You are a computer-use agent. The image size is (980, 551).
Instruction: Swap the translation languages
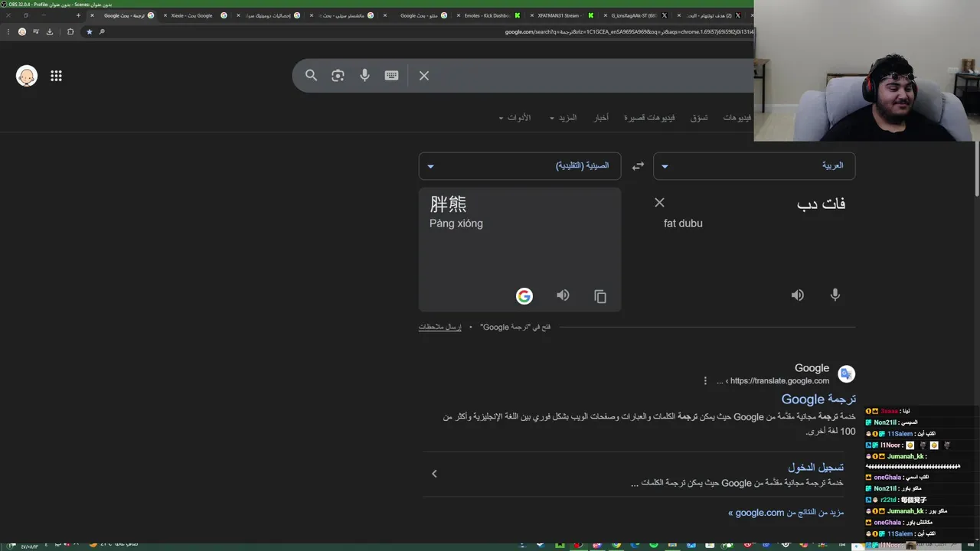click(638, 166)
